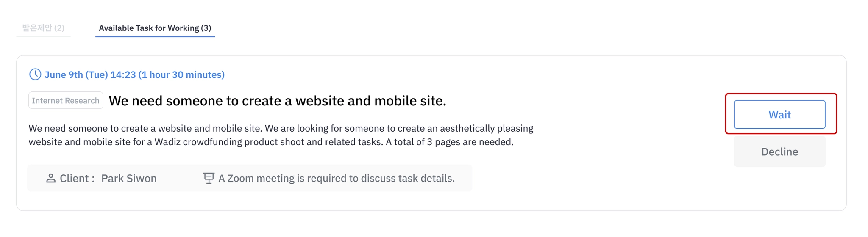Viewport: 868px width, 237px height.
Task: Click the task description paragraph
Action: tap(281, 135)
